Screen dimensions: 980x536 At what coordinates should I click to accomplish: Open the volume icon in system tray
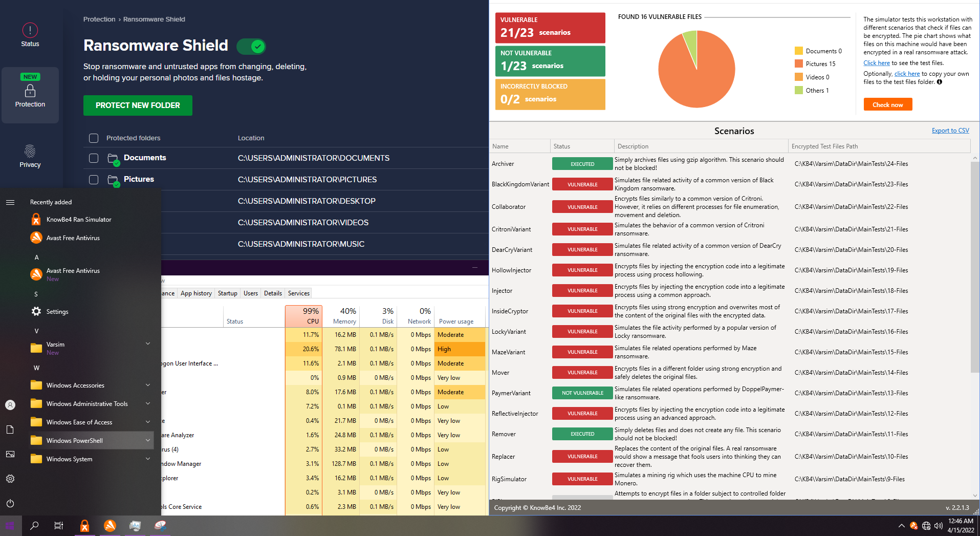[938, 526]
